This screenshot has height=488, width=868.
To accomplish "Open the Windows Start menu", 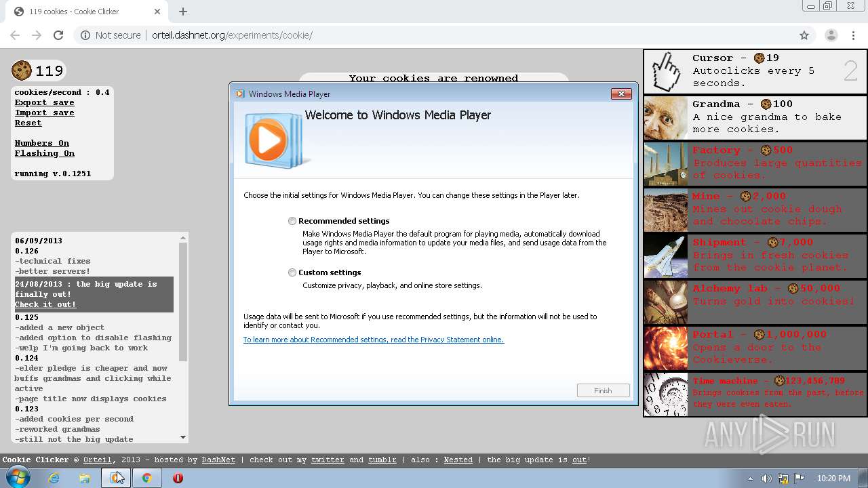I will coord(18,478).
